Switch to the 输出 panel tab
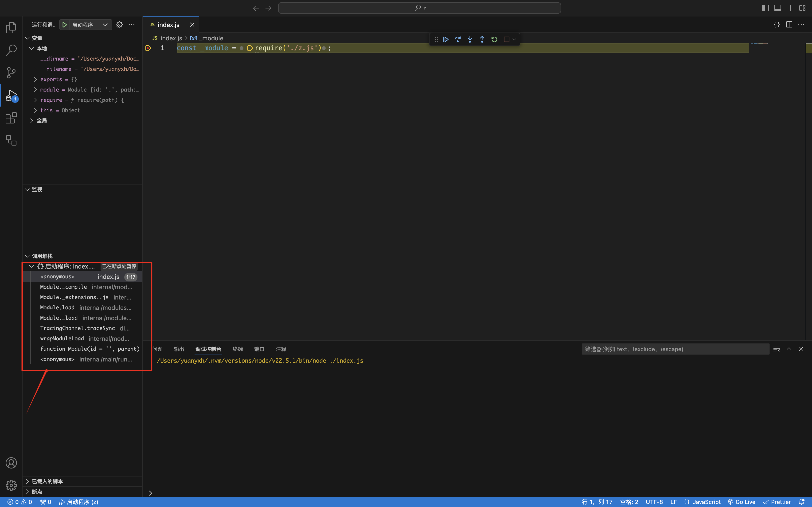Image resolution: width=812 pixels, height=507 pixels. (179, 349)
